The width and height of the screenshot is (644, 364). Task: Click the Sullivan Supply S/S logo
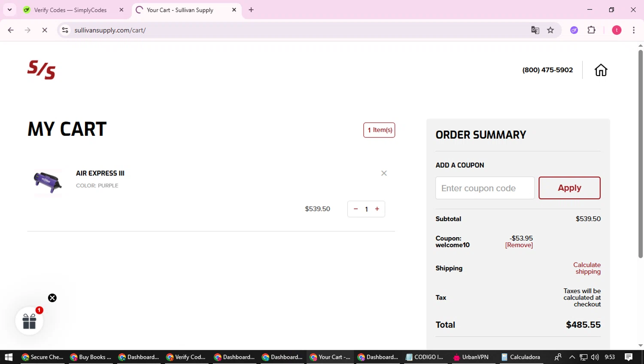coord(41,70)
